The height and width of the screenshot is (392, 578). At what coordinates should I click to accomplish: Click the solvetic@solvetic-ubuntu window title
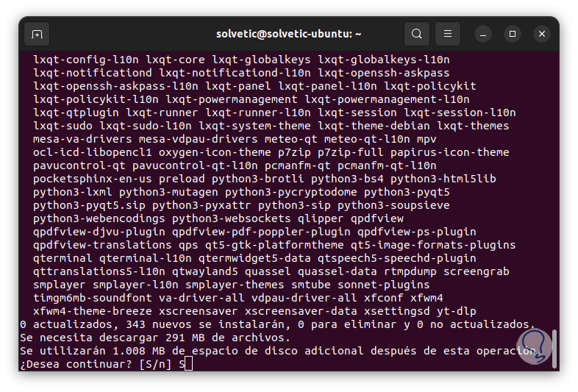288,34
